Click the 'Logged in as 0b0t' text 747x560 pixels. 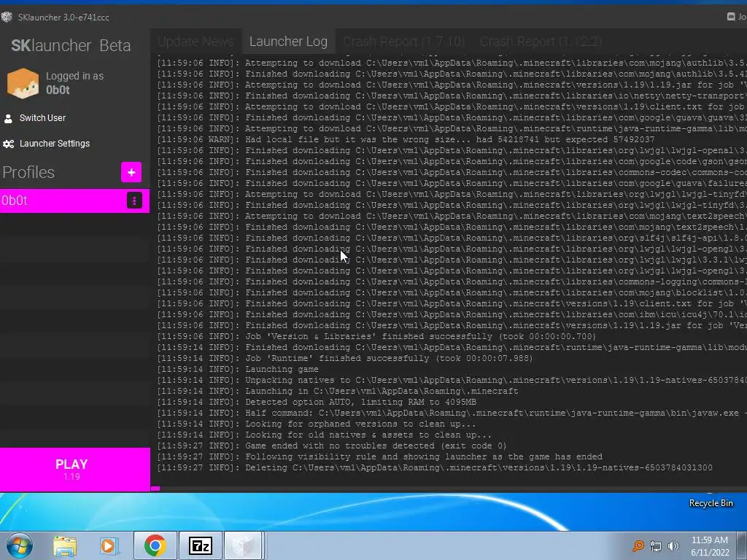75,83
